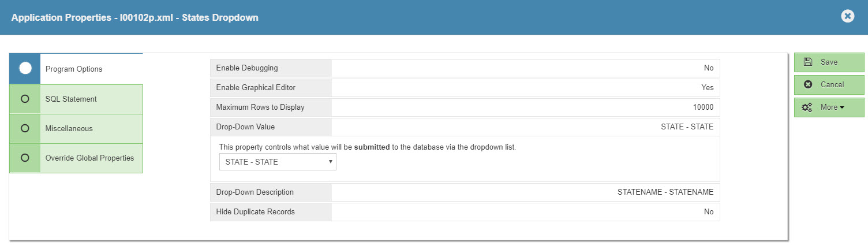Click the Cancel circle-x icon
The width and height of the screenshot is (868, 249).
coord(808,84)
